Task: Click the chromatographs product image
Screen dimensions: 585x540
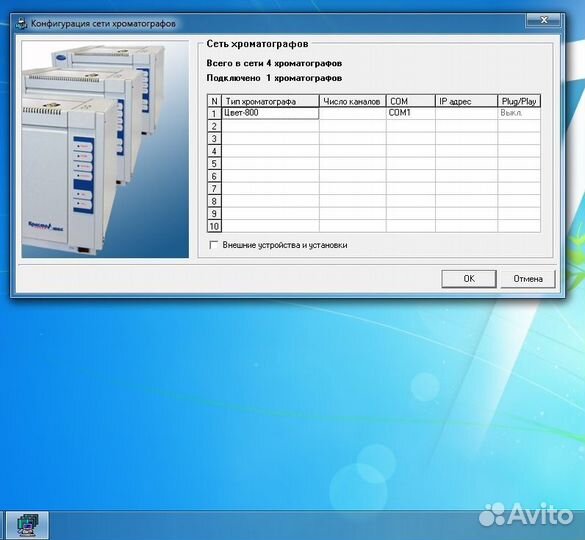Action: (x=105, y=149)
